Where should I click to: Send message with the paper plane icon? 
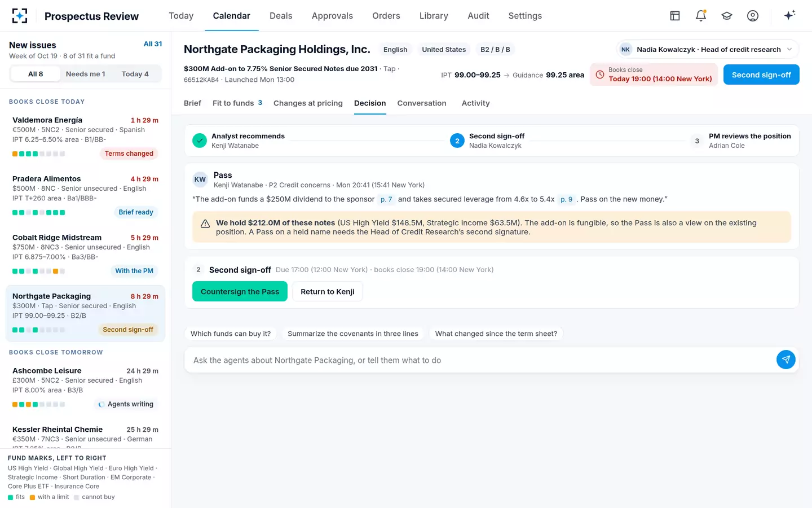pyautogui.click(x=786, y=360)
